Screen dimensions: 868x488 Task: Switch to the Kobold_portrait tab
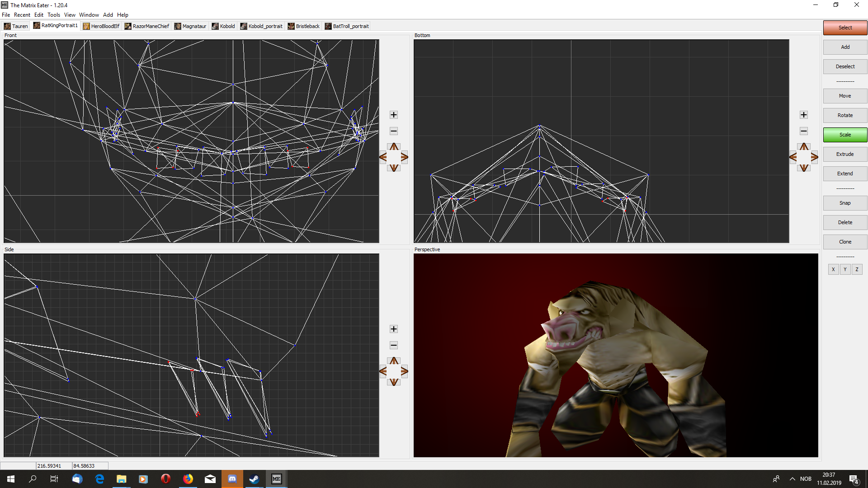click(261, 26)
